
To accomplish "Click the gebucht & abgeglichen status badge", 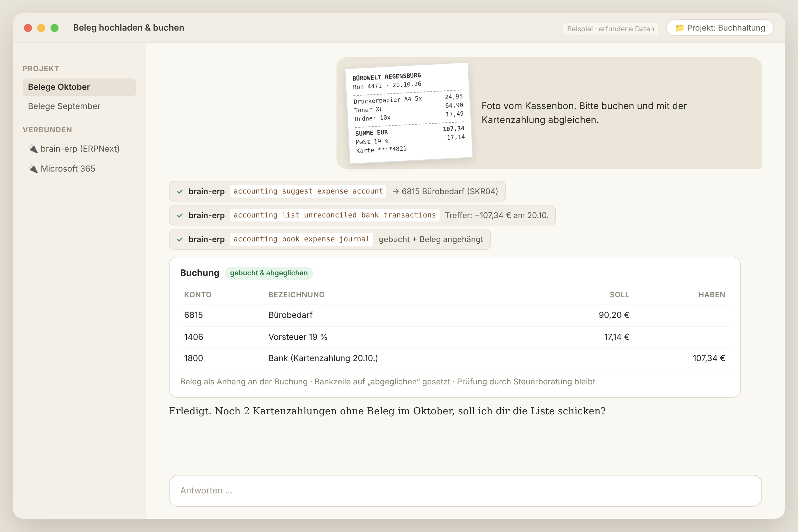I will (x=269, y=273).
